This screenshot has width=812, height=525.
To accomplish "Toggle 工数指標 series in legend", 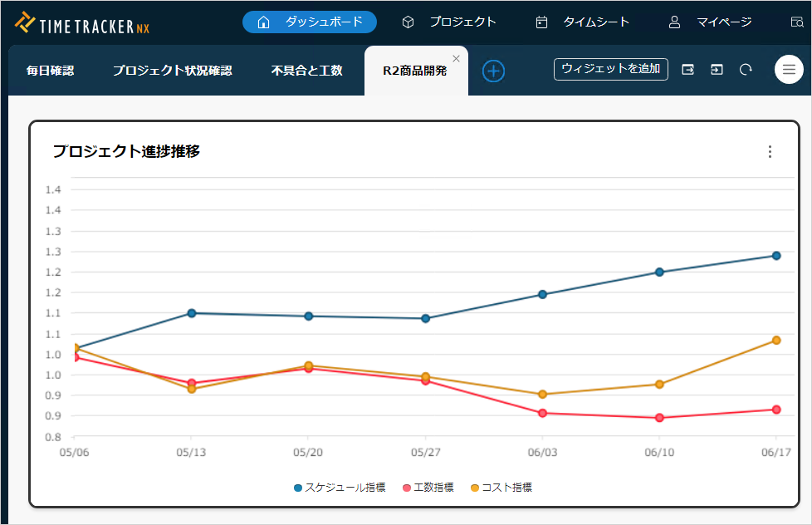I will pyautogui.click(x=428, y=488).
